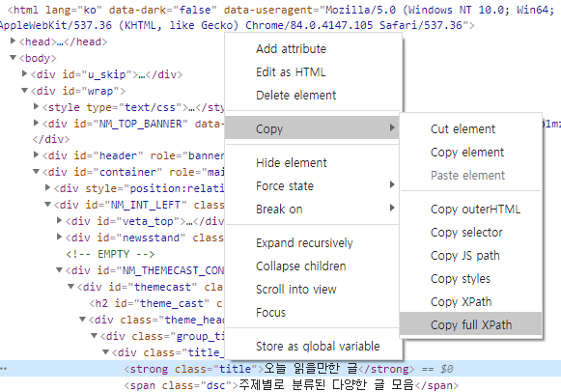Click the text 오늘 읽을만한 글
Screen dimensions: 561x392
[x=311, y=369]
